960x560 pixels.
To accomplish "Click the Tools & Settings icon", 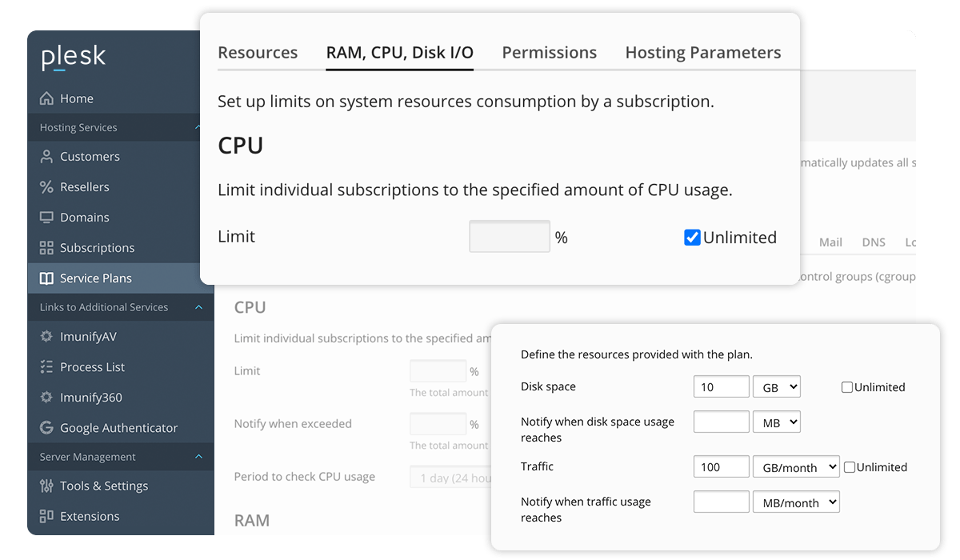I will [46, 486].
